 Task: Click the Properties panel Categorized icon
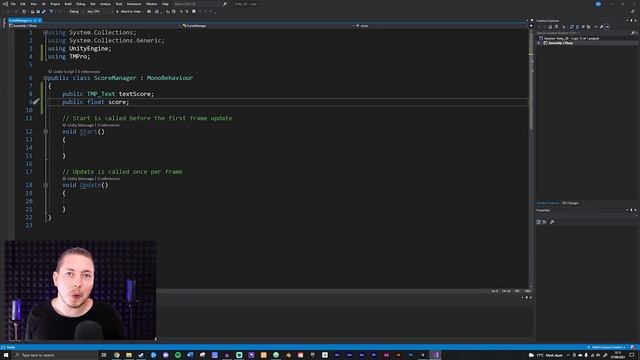(x=539, y=222)
